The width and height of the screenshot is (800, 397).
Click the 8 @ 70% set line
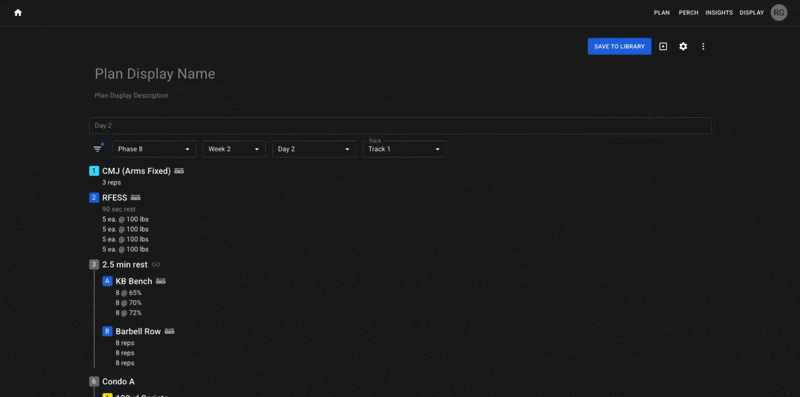[129, 303]
